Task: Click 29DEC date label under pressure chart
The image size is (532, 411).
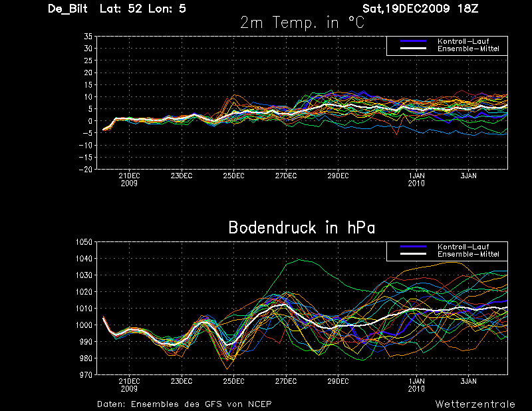Action: click(x=338, y=381)
